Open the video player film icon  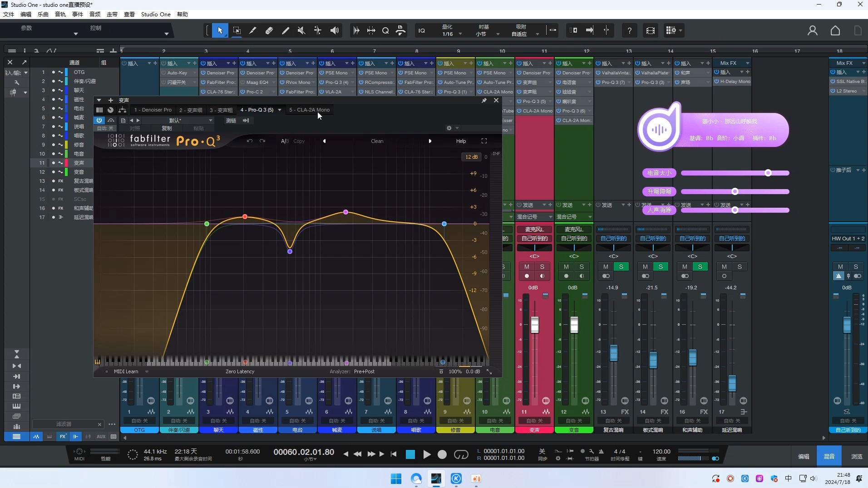point(651,30)
